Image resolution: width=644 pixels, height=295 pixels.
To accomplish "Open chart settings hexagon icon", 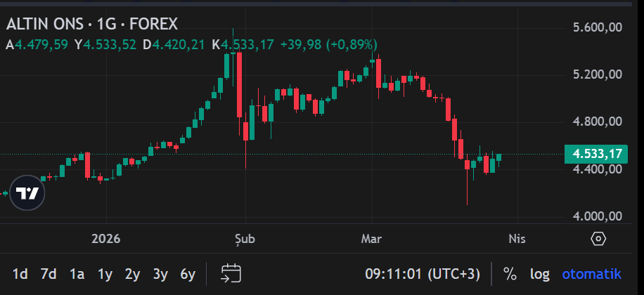I will (x=598, y=239).
